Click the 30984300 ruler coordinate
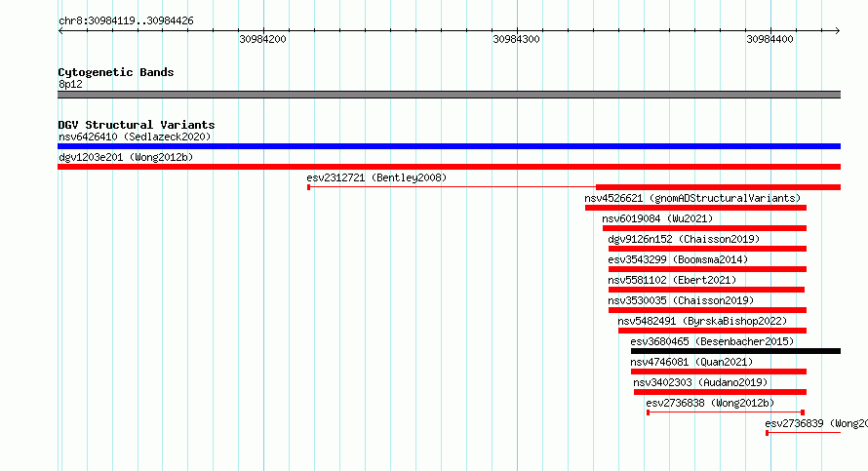The width and height of the screenshot is (868, 471). click(516, 39)
